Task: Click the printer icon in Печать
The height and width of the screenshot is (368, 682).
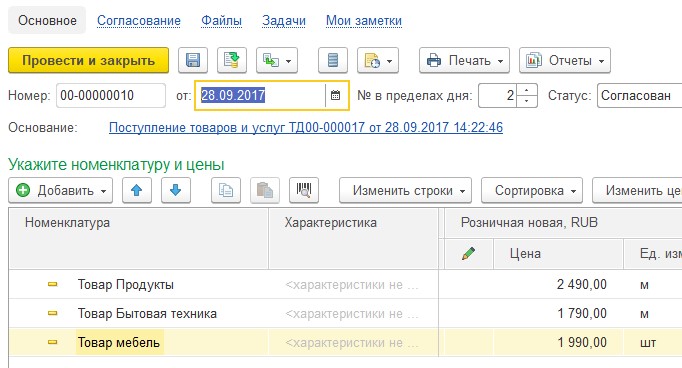Action: click(x=434, y=60)
